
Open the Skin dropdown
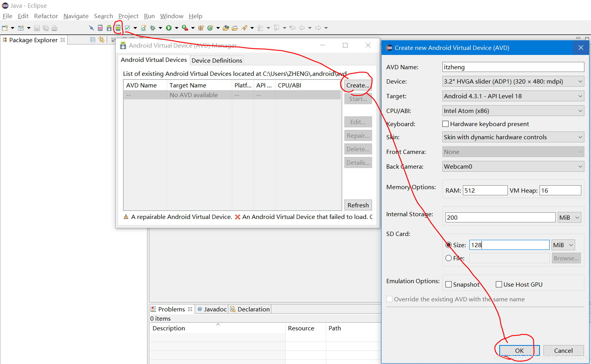pos(513,137)
